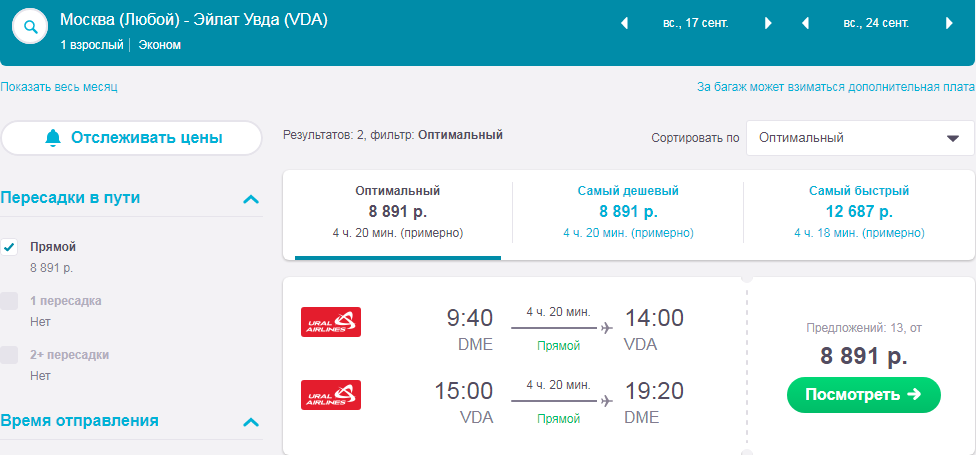Open the baggage fee notice link

click(x=836, y=87)
